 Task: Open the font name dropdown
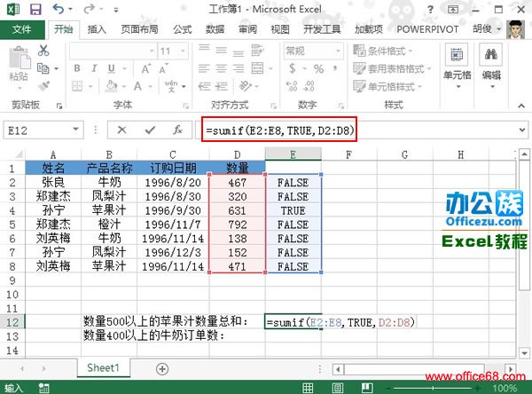pos(152,51)
